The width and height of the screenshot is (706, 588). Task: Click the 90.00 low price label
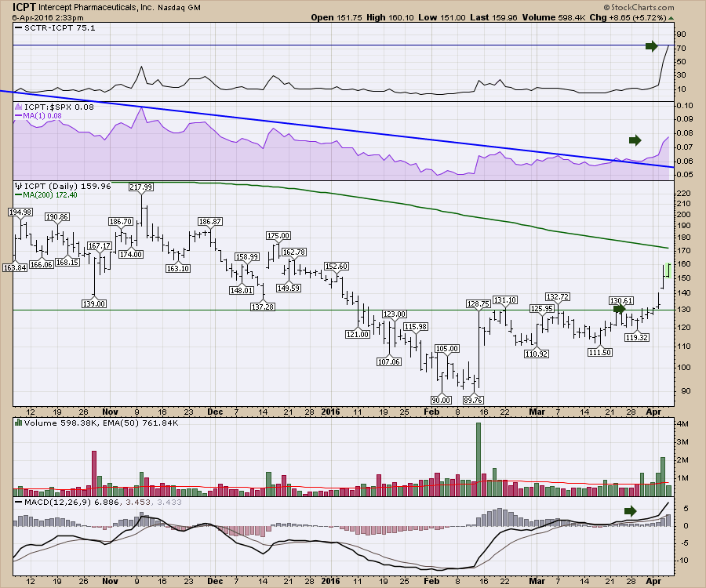point(441,400)
